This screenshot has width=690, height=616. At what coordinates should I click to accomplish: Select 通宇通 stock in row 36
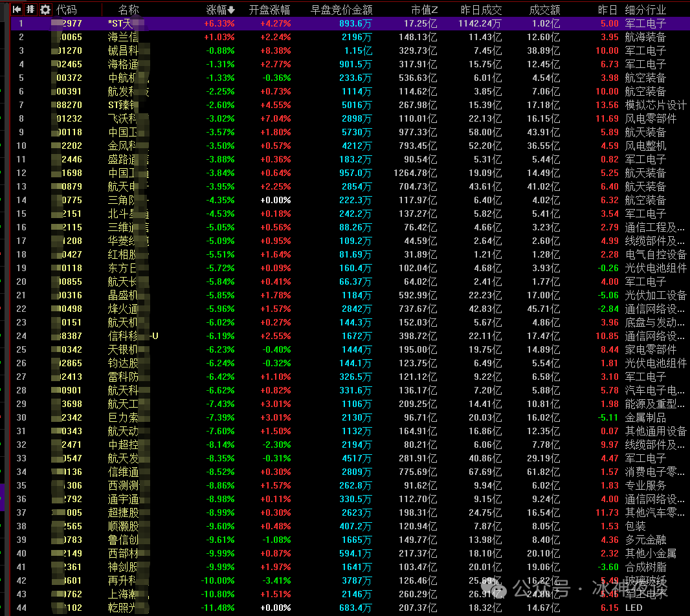click(x=123, y=500)
